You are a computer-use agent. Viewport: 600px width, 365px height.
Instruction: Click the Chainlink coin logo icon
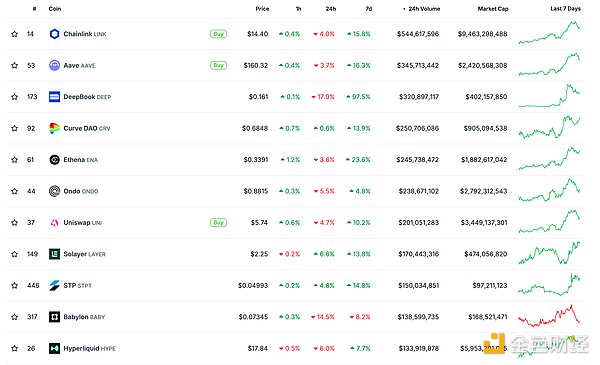54,34
